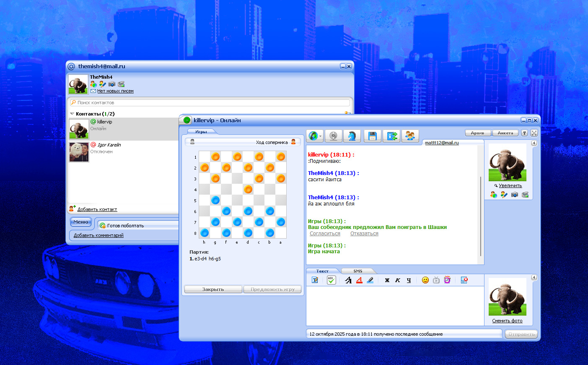The height and width of the screenshot is (365, 588).
Task: Toggle italic К formatting
Action: click(398, 280)
